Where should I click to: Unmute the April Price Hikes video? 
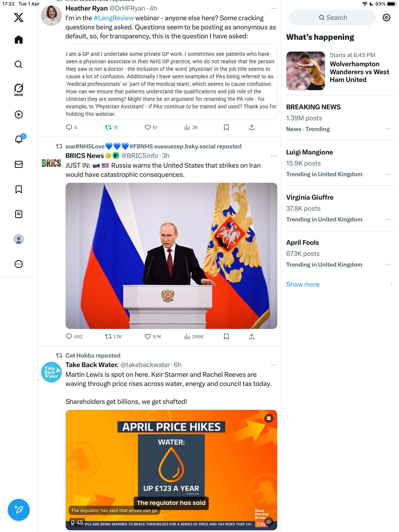pos(269,522)
